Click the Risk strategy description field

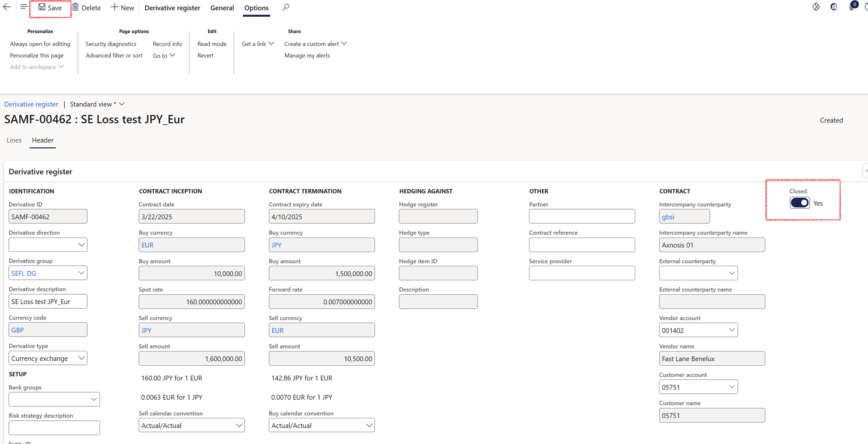point(54,428)
